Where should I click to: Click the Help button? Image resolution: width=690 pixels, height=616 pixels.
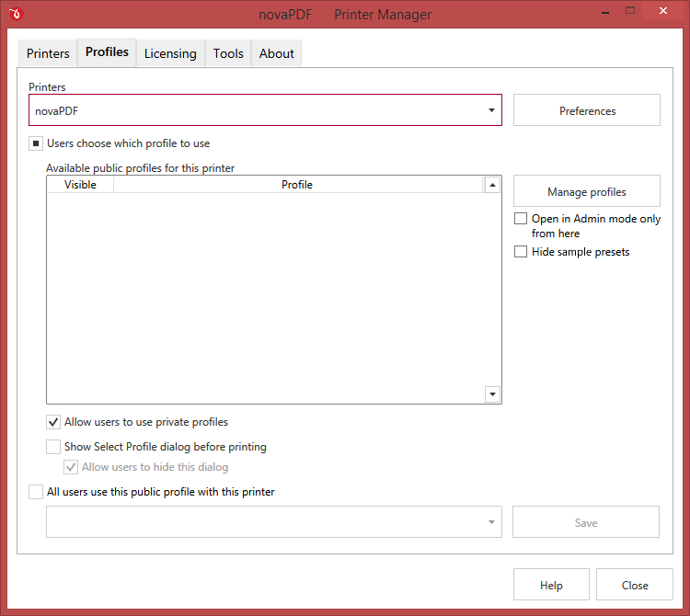tap(551, 585)
